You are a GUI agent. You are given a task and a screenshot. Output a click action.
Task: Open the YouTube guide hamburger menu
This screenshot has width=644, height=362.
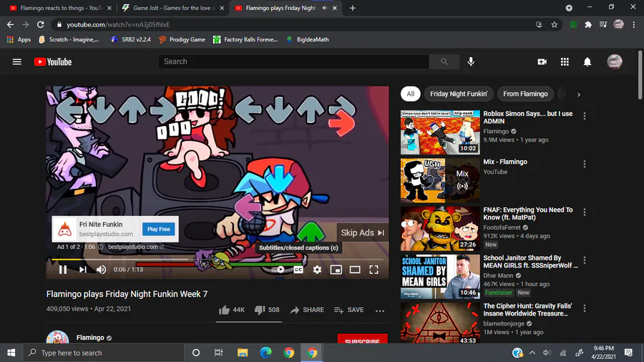[x=17, y=62]
